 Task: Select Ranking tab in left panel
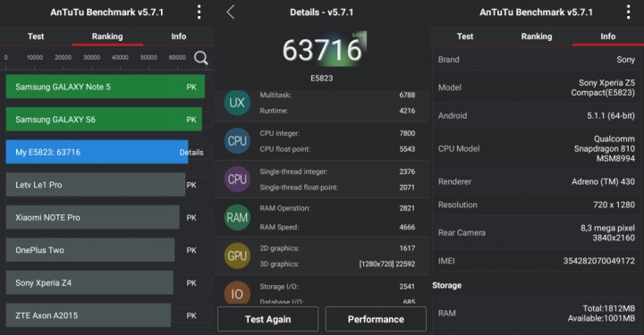click(x=107, y=37)
